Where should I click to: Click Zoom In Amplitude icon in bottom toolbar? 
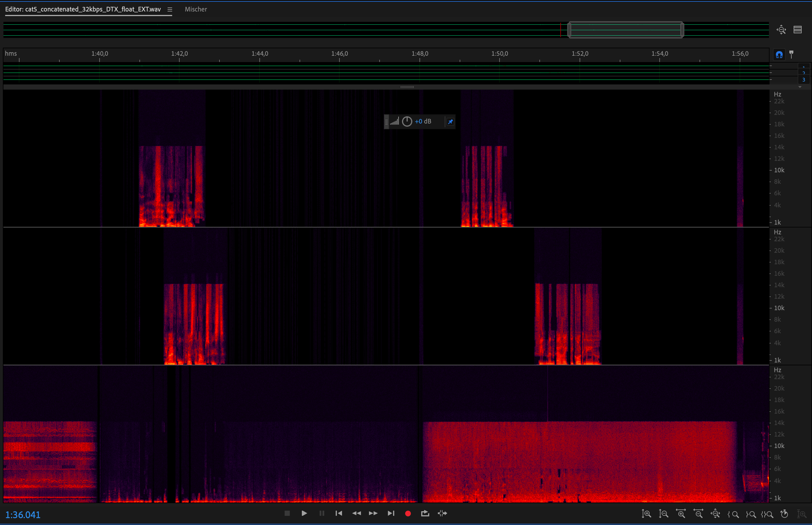(x=646, y=514)
